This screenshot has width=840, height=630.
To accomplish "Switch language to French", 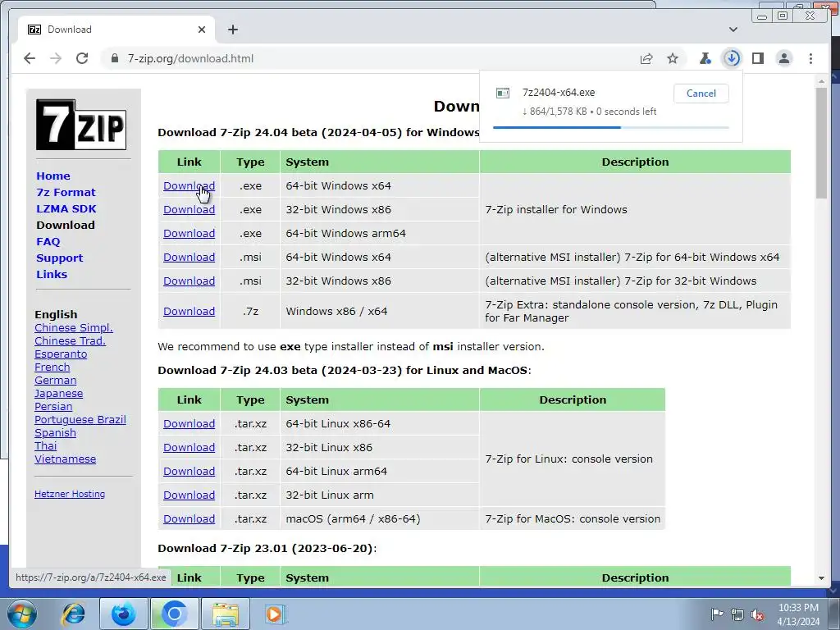I will [x=52, y=367].
